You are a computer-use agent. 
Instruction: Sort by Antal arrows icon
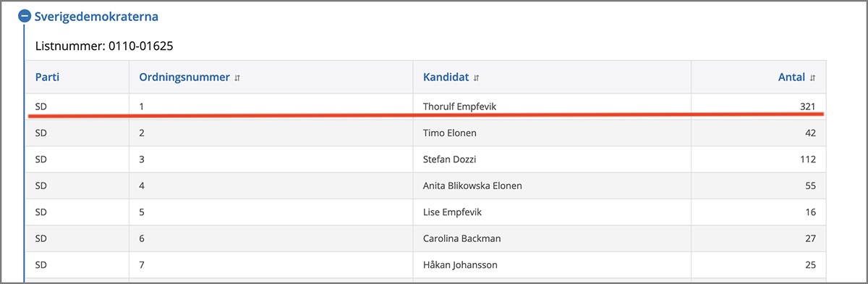pos(812,78)
